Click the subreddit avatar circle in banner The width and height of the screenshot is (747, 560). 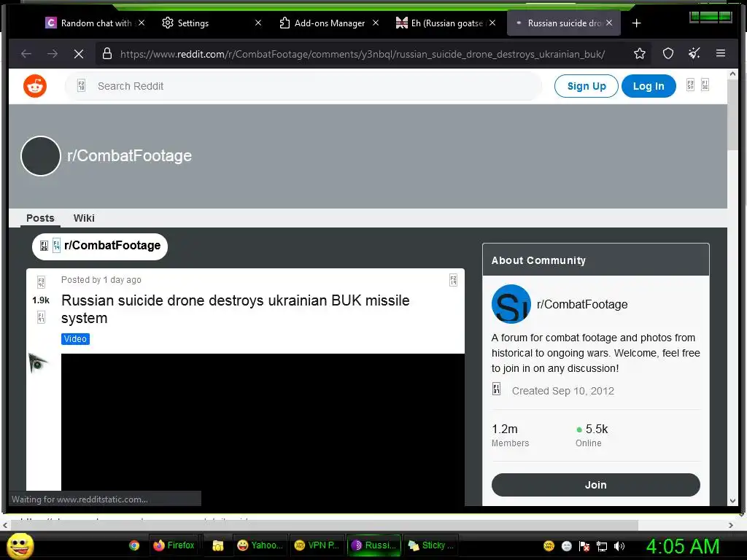click(41, 156)
